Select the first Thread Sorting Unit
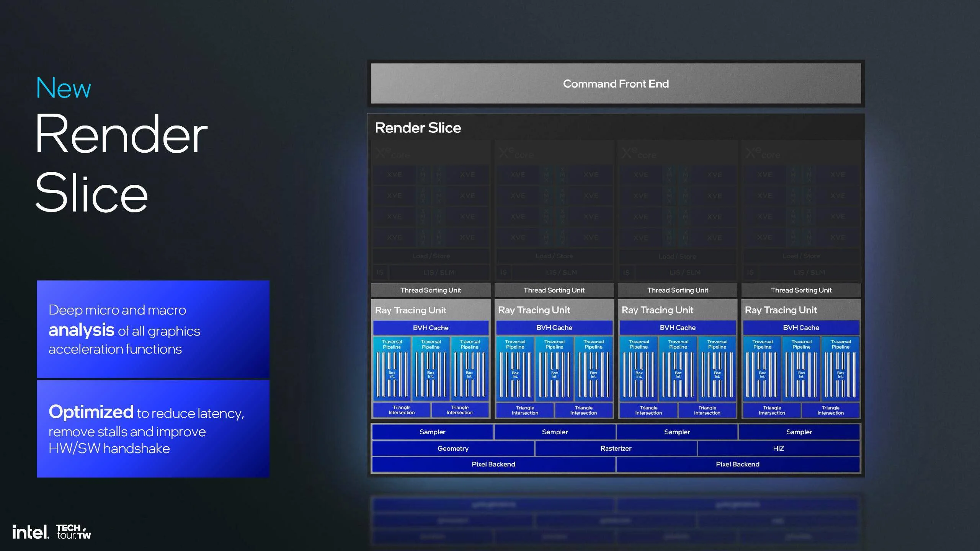This screenshot has width=980, height=551. tap(430, 290)
